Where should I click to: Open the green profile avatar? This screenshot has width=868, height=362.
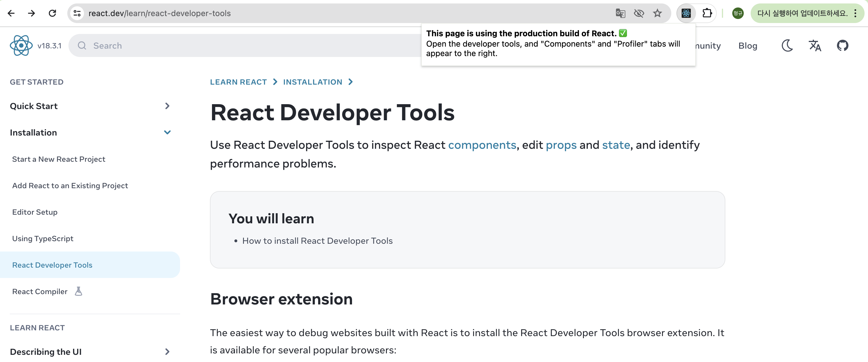(738, 13)
